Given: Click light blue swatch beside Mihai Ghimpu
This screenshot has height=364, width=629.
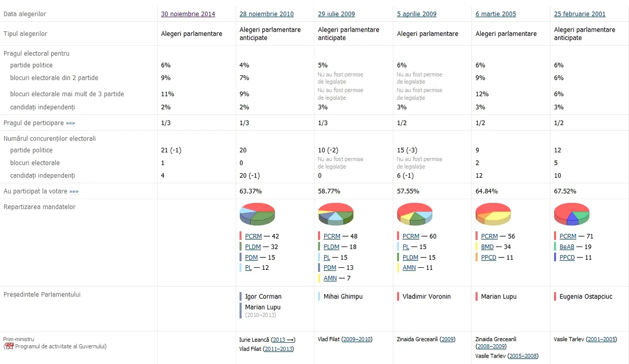Looking at the screenshot, I should point(319,296).
